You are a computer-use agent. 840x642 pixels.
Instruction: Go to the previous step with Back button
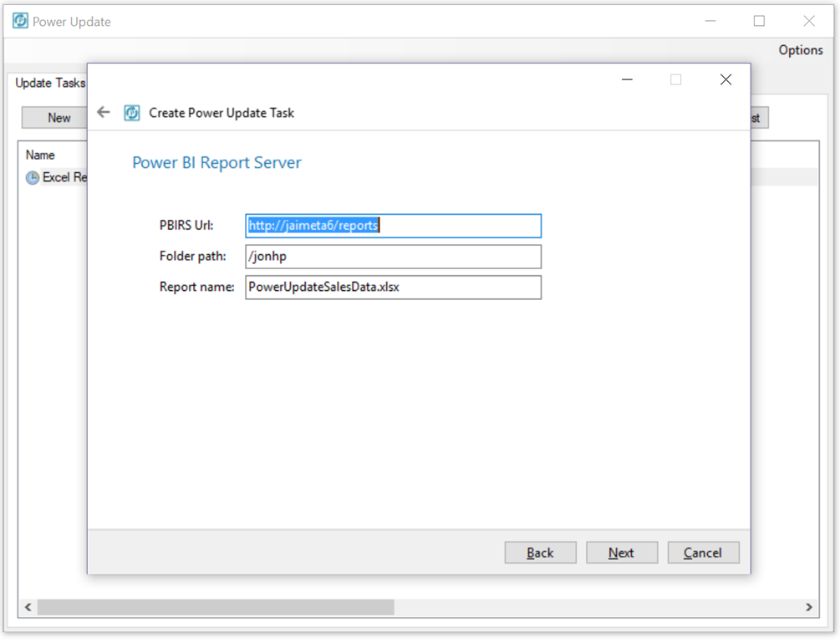coord(540,553)
